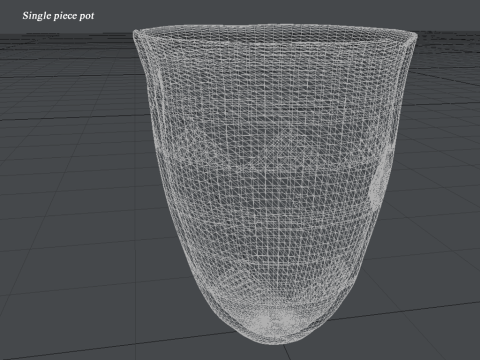Click the 'Single piece pot' caption text
480x360 pixels.
point(58,16)
